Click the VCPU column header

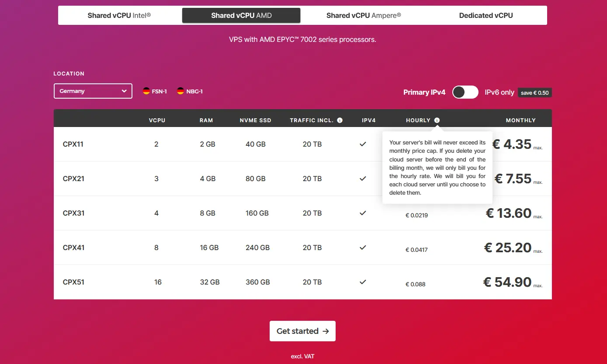click(157, 120)
